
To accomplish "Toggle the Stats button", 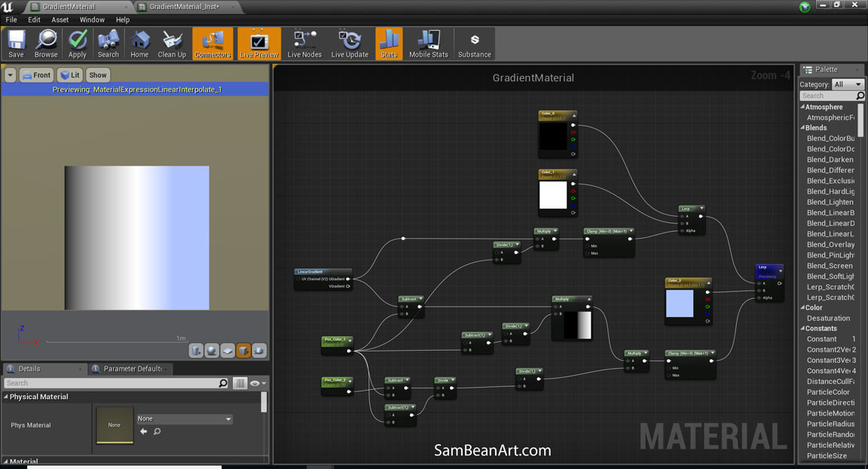I will tap(389, 44).
